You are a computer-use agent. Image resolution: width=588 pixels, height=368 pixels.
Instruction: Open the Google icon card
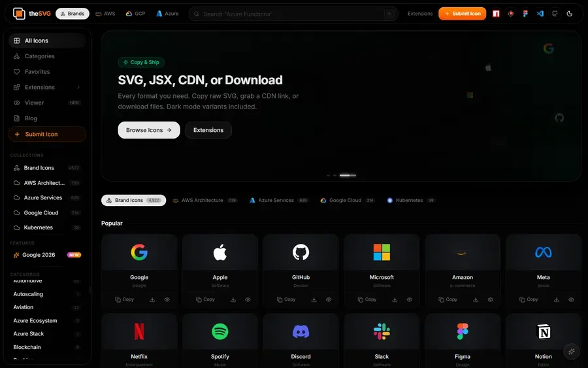139,271
